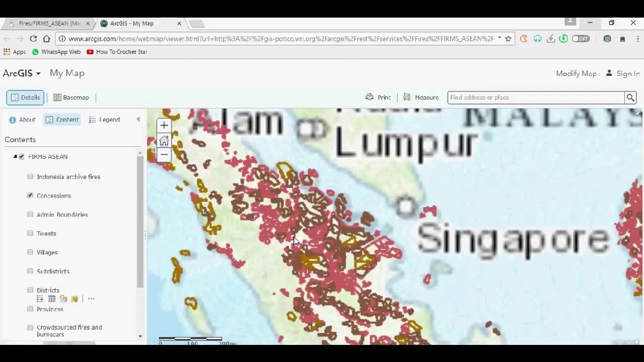Enable the Admin Boundaries layer
644x362 pixels.
click(30, 214)
